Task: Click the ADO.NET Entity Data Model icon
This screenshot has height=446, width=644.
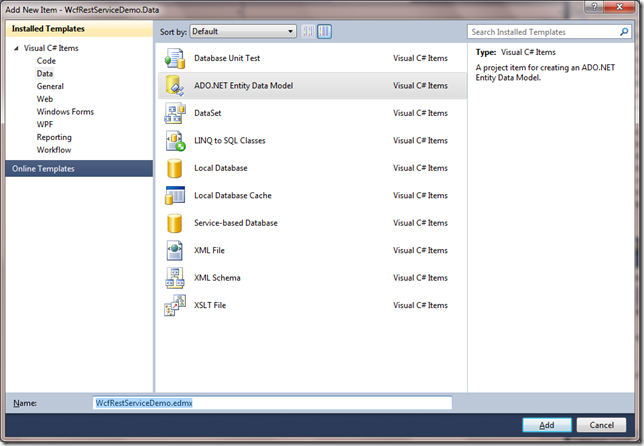Action: [175, 85]
